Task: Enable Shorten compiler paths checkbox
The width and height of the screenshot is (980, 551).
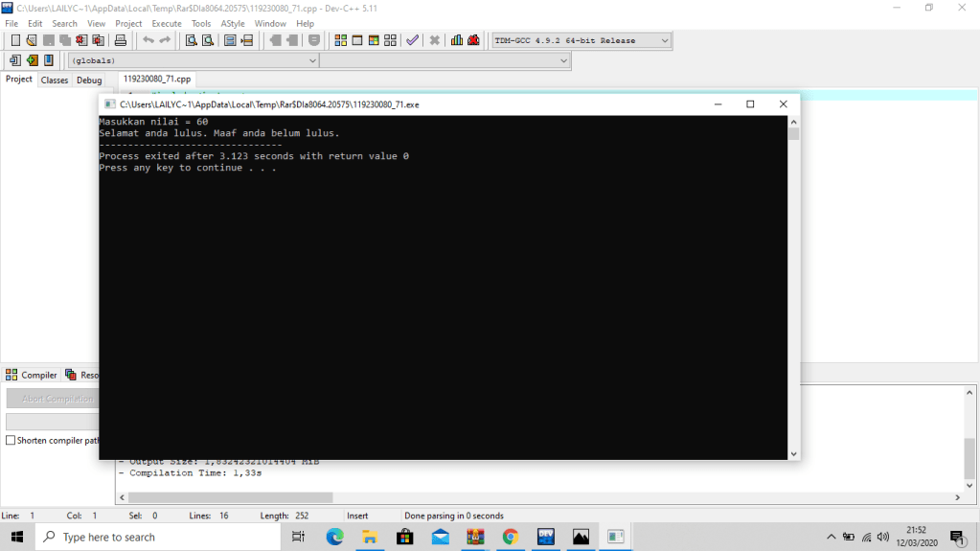Action: [11, 441]
